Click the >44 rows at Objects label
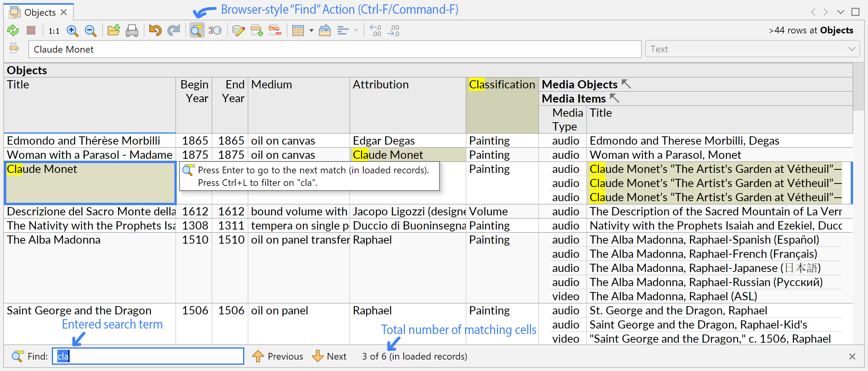Image resolution: width=868 pixels, height=371 pixels. point(811,30)
